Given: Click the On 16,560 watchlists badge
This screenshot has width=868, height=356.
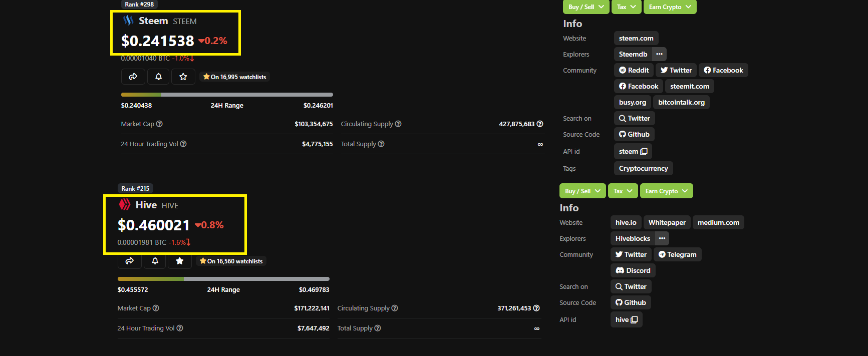Looking at the screenshot, I should (231, 261).
